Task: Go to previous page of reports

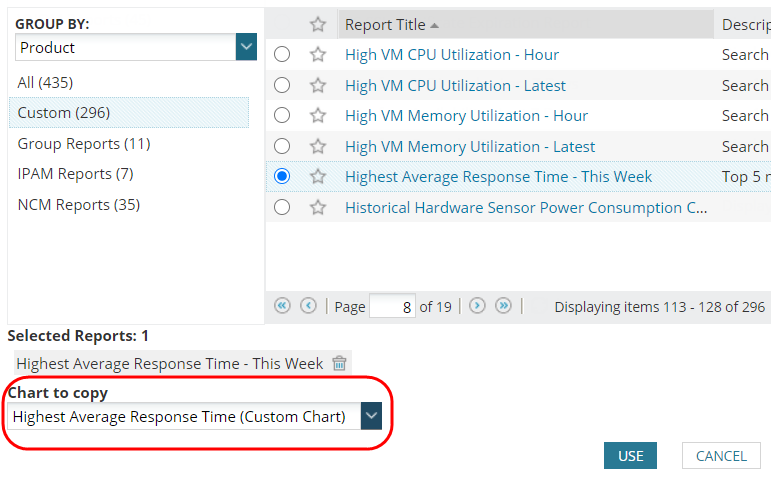Action: click(308, 306)
